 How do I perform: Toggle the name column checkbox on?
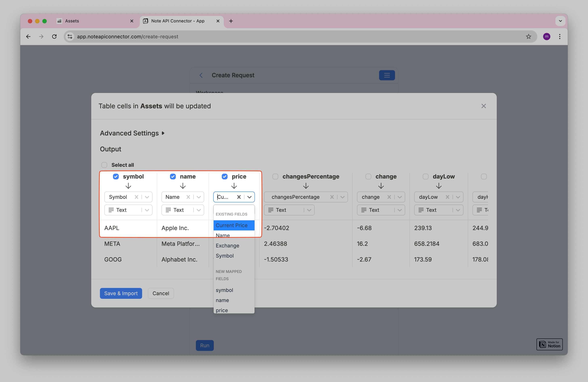pyautogui.click(x=172, y=176)
